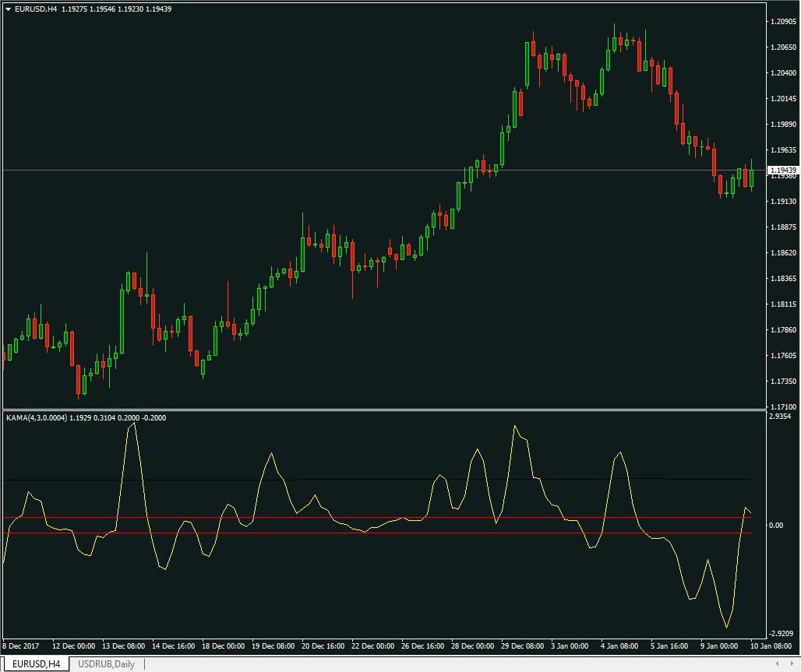This screenshot has width=801, height=672.
Task: Click the left tab-scroll arrow
Action: pos(778,663)
